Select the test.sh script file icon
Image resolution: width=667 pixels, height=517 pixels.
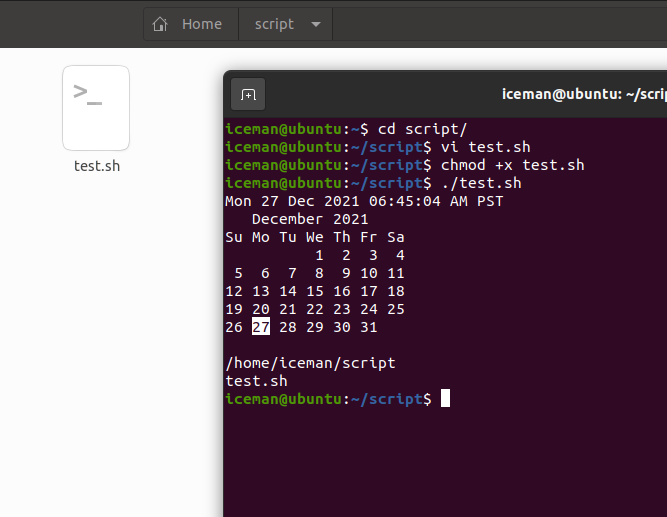96,108
